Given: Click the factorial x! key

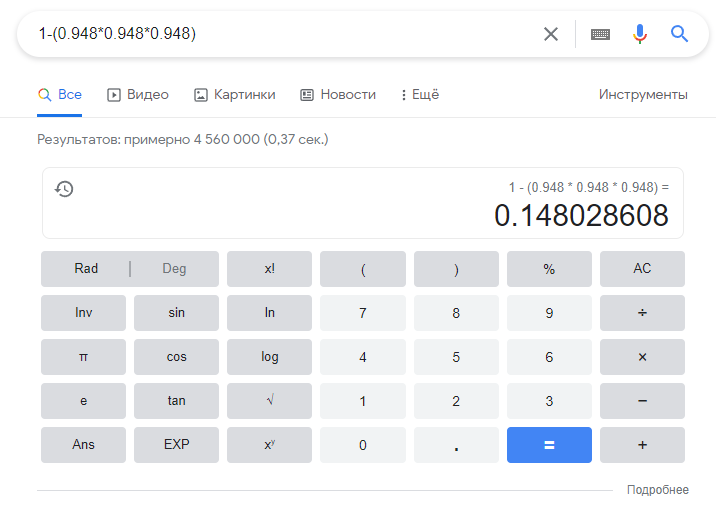Looking at the screenshot, I should click(x=269, y=269).
